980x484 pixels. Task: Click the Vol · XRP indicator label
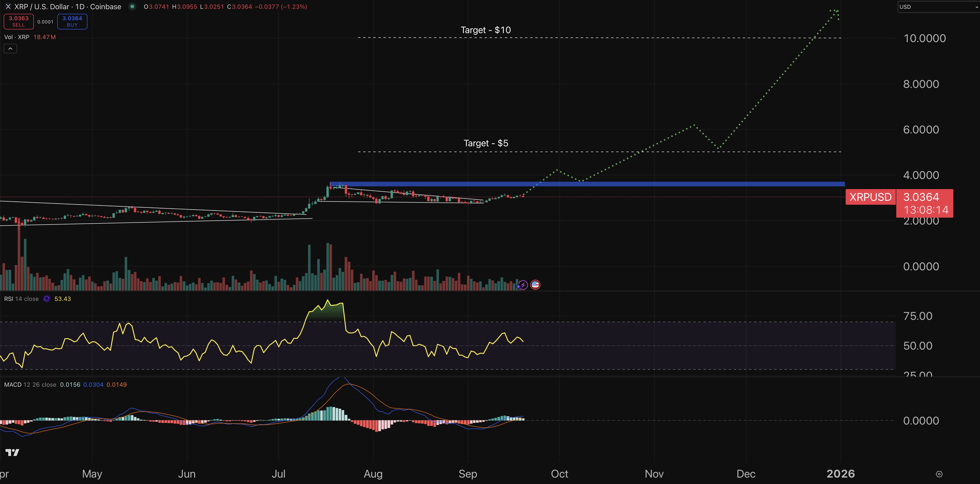coord(17,37)
